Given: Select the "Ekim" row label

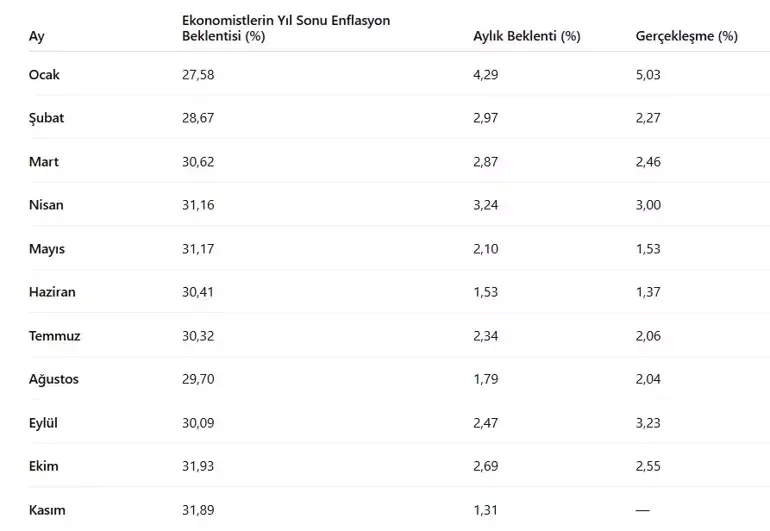Looking at the screenshot, I should 44,466.
